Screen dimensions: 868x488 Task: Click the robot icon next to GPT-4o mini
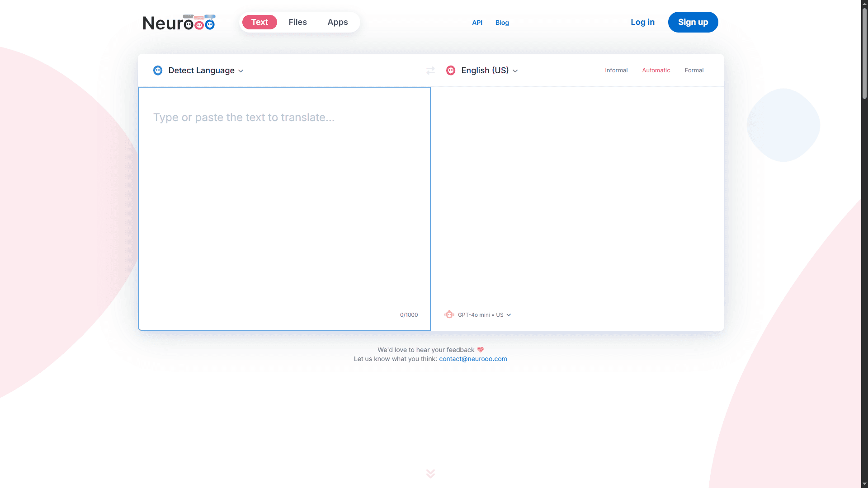[449, 314]
